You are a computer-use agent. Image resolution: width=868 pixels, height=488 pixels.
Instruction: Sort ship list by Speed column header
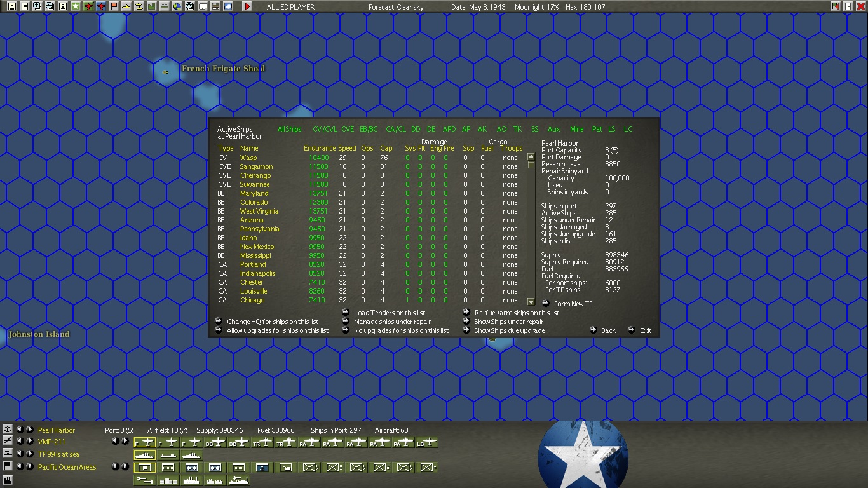click(x=347, y=149)
